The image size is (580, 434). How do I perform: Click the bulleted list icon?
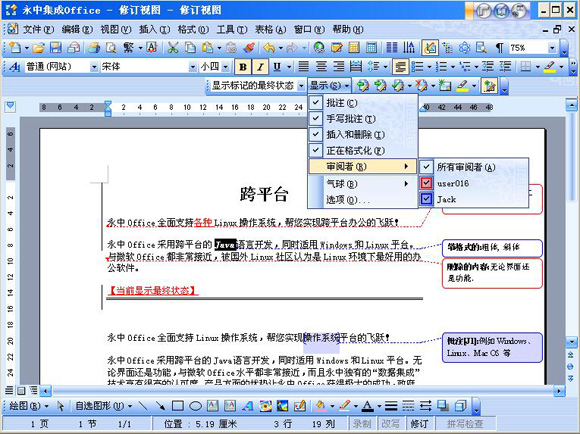click(x=418, y=67)
